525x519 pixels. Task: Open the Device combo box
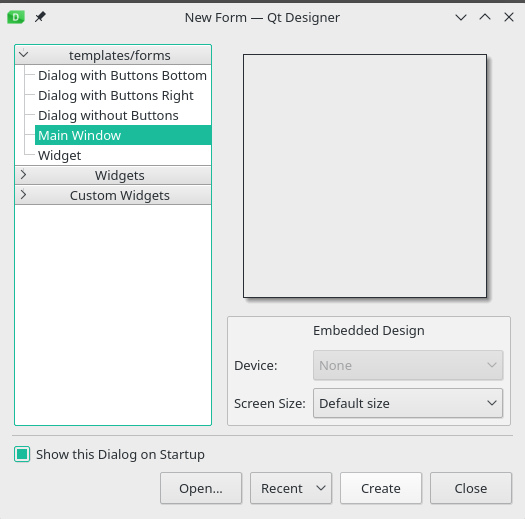pyautogui.click(x=408, y=365)
